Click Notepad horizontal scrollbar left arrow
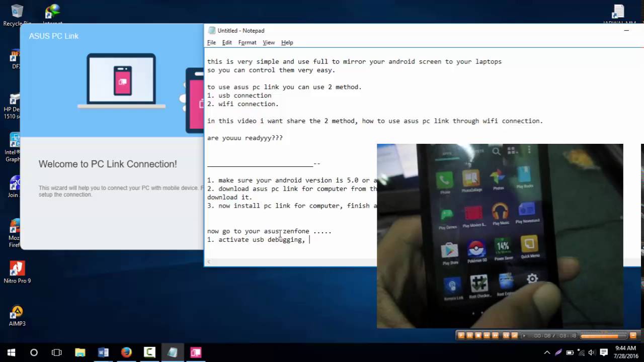 pos(208,261)
